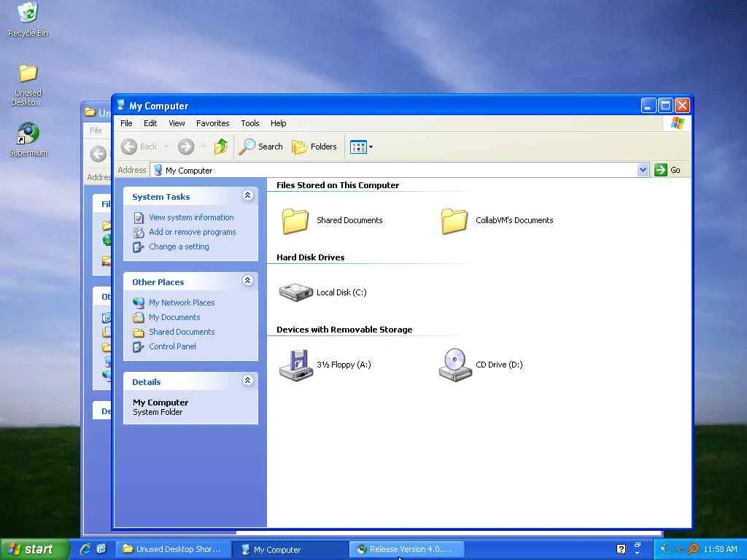Collapse the Other Places panel
The image size is (747, 560).
click(248, 281)
